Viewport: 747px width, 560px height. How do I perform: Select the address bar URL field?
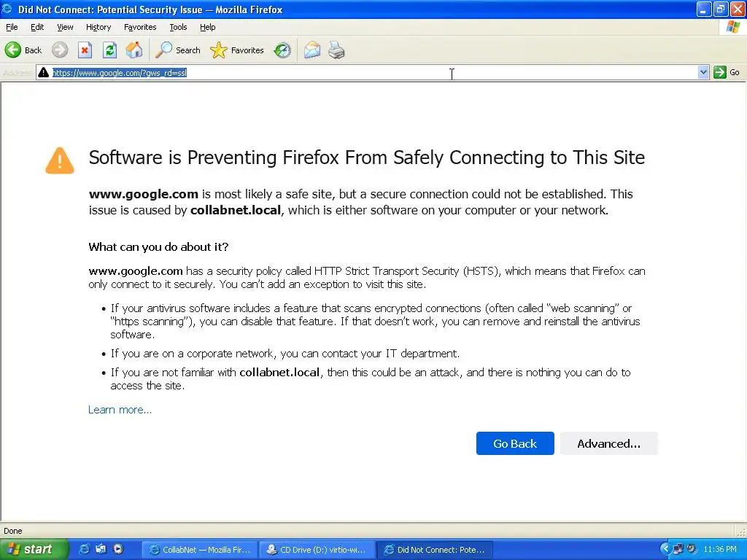point(374,72)
